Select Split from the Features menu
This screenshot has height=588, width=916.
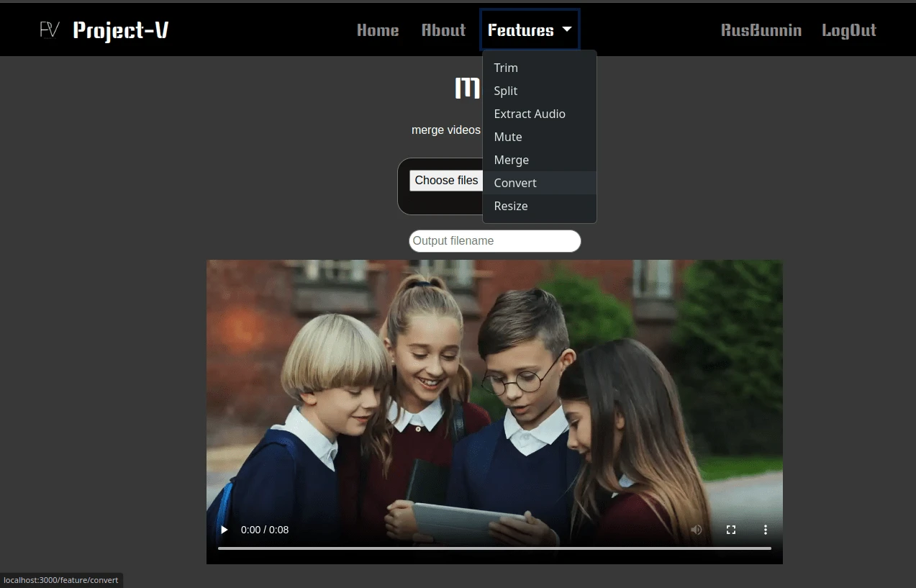[540, 91]
